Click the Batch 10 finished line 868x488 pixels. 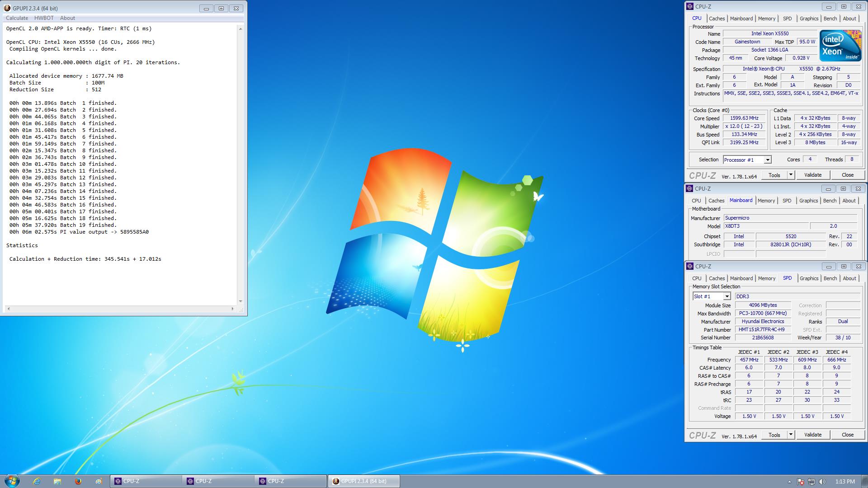63,164
